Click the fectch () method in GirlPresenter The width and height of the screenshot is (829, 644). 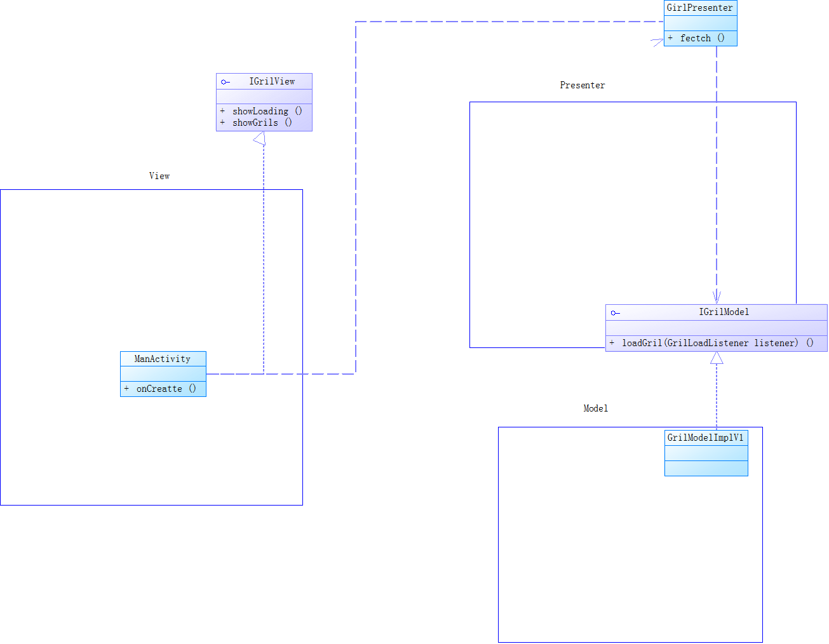[x=702, y=38]
